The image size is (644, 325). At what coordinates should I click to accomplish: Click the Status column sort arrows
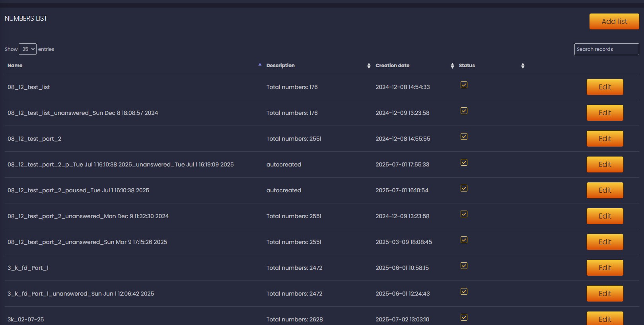[x=523, y=66]
